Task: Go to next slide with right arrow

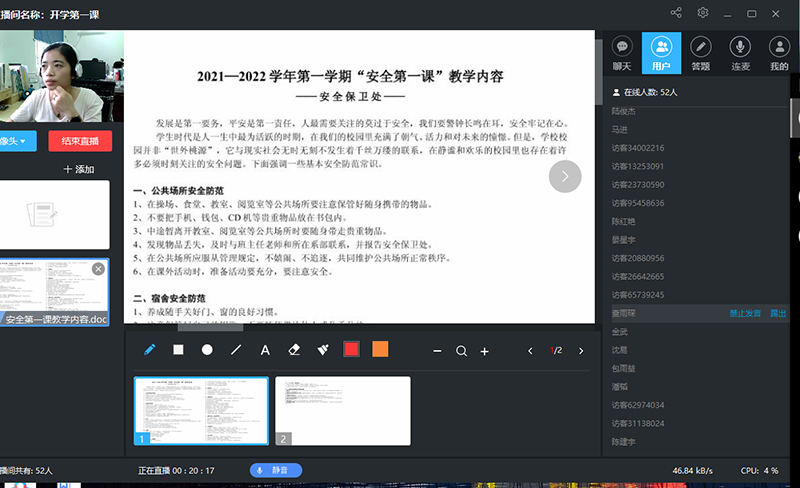Action: coord(564,176)
